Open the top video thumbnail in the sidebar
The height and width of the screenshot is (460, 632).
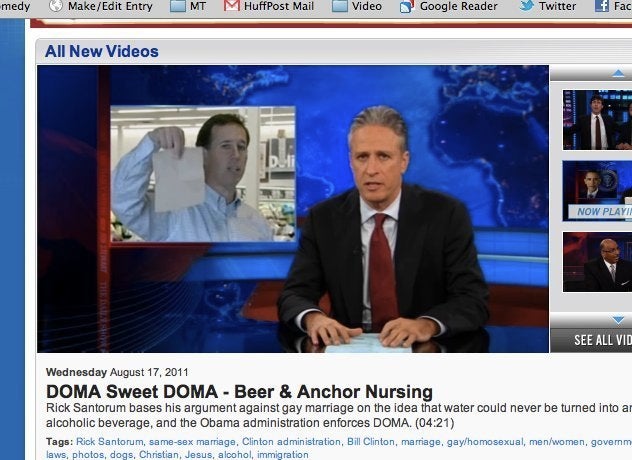coord(597,120)
